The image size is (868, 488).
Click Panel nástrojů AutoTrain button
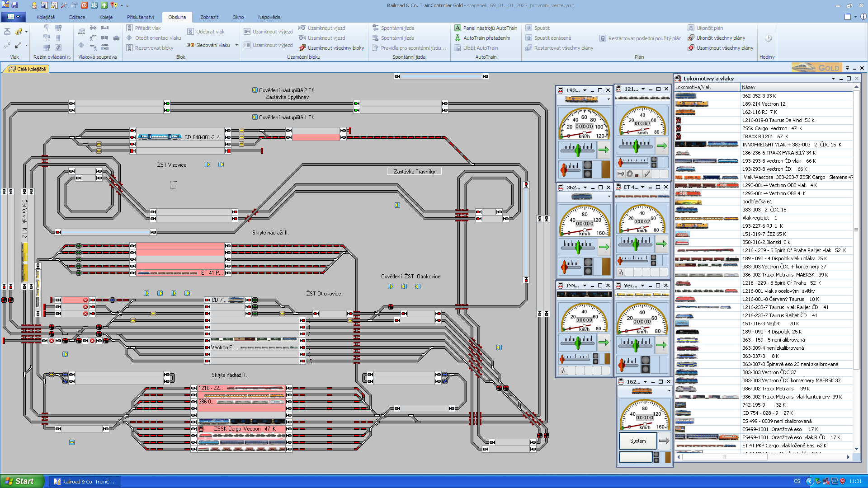coord(486,28)
